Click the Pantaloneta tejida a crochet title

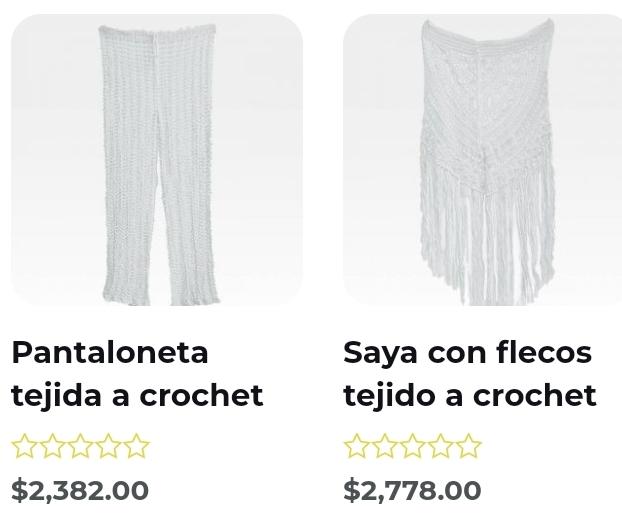tap(137, 373)
